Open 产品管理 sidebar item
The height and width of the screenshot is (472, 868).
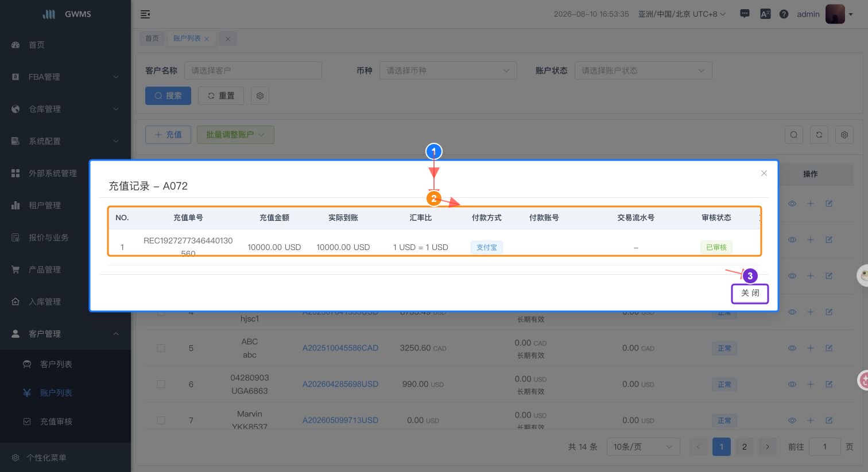coord(65,270)
